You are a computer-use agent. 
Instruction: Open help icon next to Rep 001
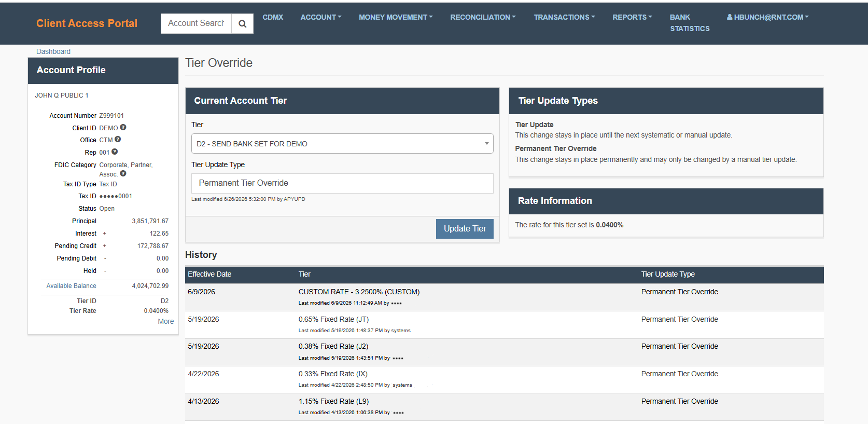pyautogui.click(x=115, y=152)
